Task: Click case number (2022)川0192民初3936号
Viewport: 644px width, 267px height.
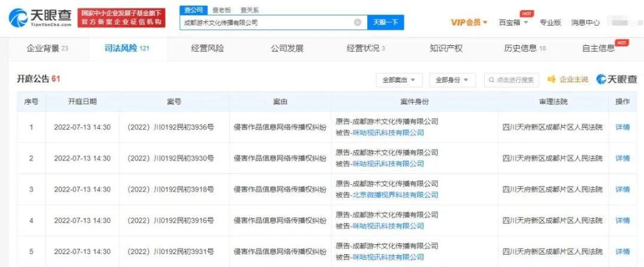Action: [x=171, y=128]
